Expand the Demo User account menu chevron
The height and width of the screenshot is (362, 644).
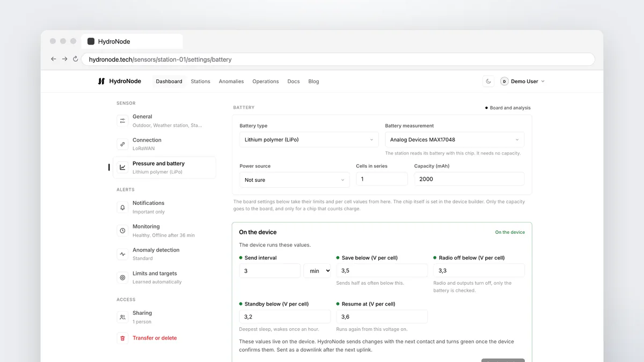coord(543,82)
